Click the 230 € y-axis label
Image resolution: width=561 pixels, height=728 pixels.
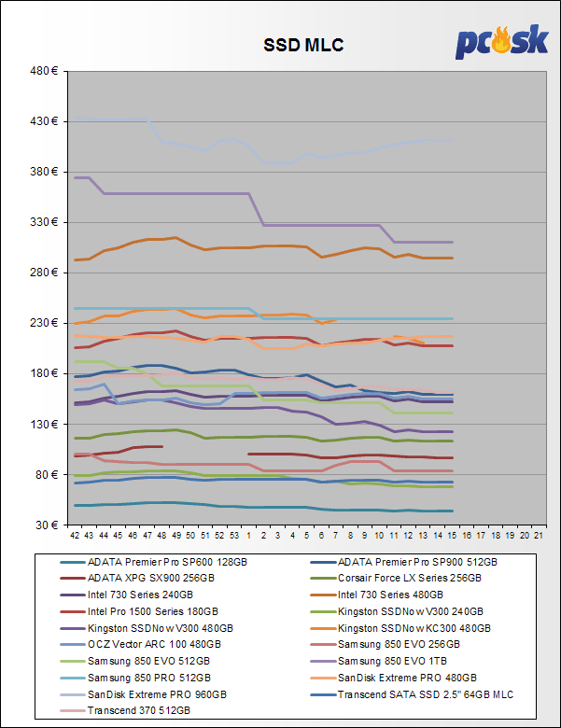tap(44, 323)
